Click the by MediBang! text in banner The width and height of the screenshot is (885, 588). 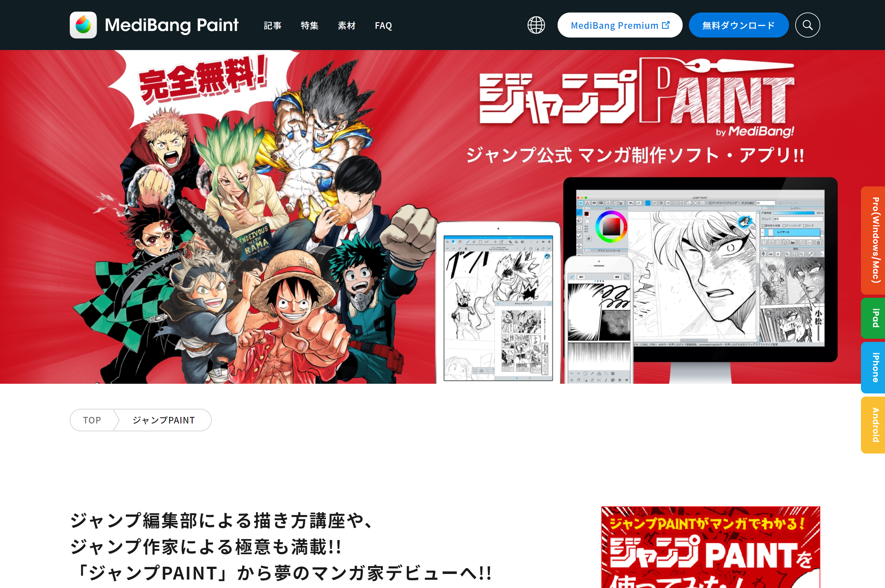[755, 131]
